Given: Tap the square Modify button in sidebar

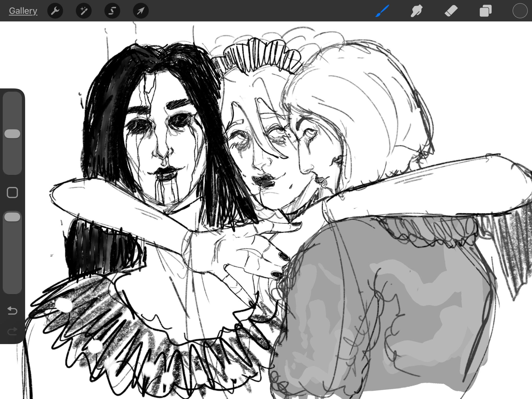Looking at the screenshot, I should tap(12, 192).
